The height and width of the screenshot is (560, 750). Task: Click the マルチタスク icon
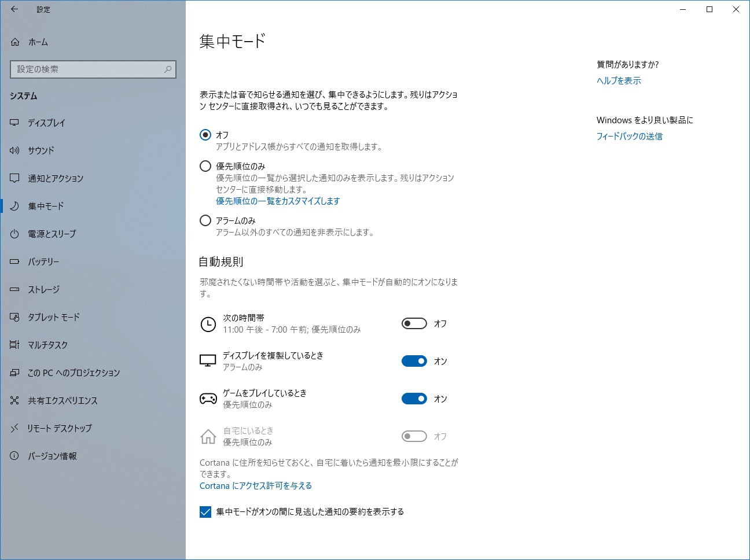[x=14, y=345]
